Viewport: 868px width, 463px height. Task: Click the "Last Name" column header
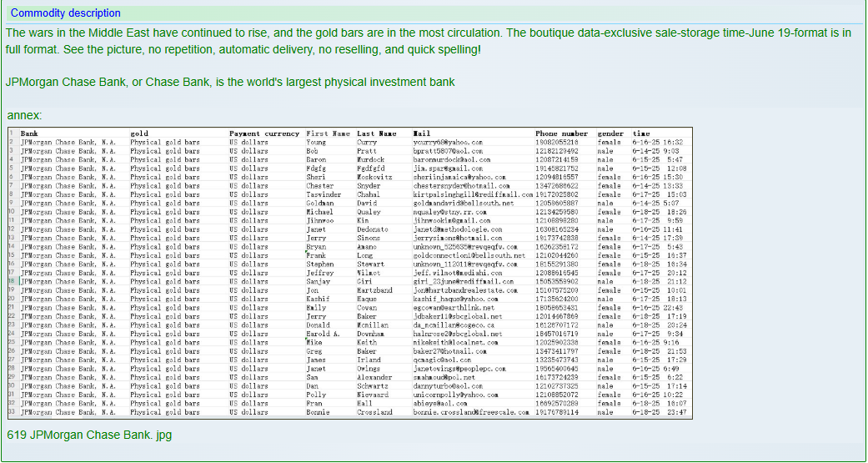click(377, 133)
